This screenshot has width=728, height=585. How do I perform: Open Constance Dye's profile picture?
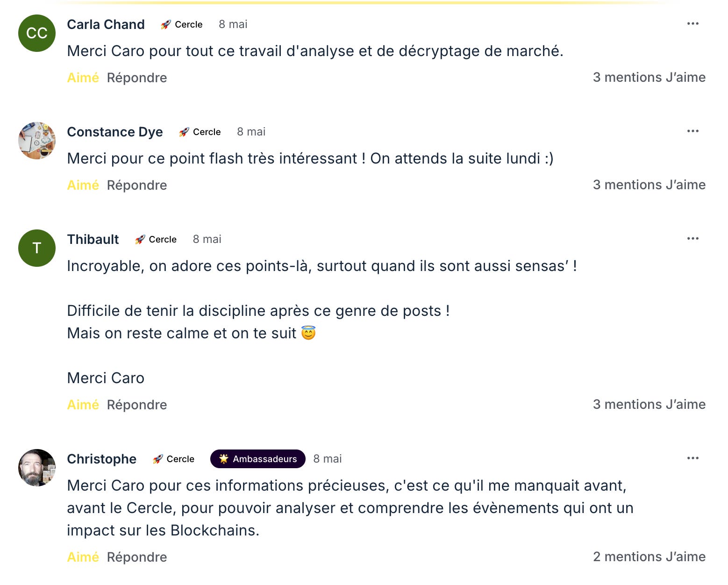click(37, 141)
